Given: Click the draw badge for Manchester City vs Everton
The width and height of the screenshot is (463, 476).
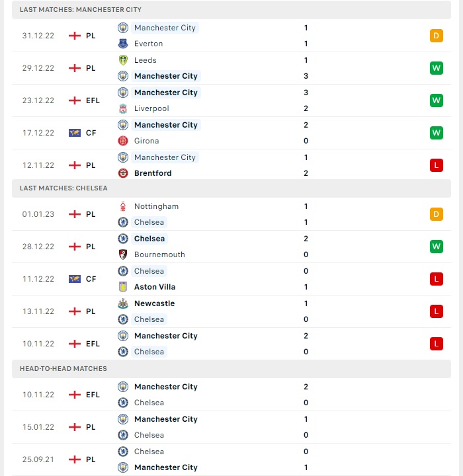Looking at the screenshot, I should point(437,36).
